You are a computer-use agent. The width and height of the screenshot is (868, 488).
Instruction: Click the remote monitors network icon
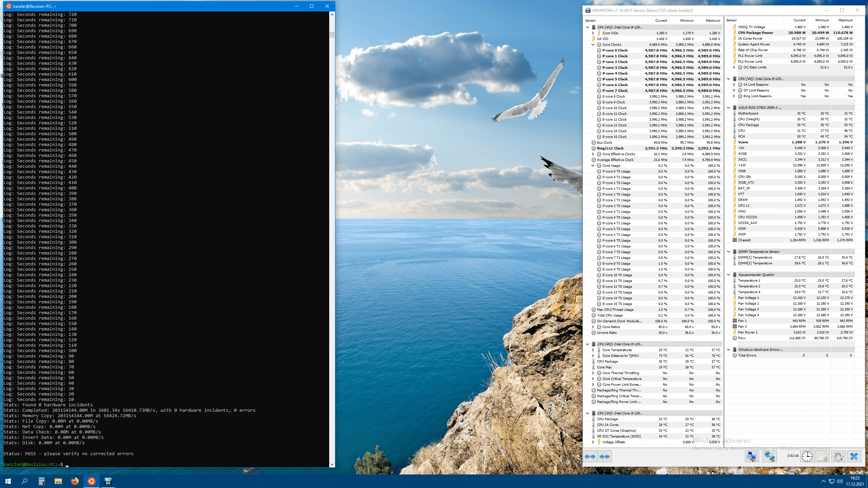coord(769,456)
